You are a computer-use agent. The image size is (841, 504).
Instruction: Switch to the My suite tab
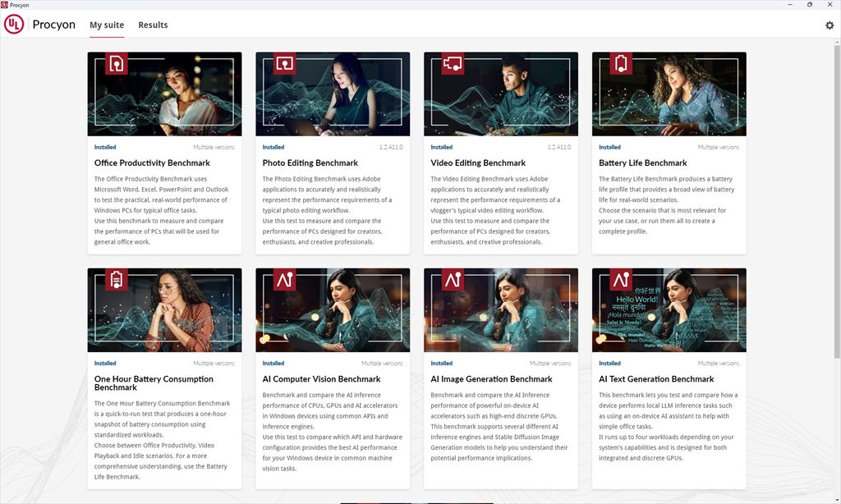[107, 25]
